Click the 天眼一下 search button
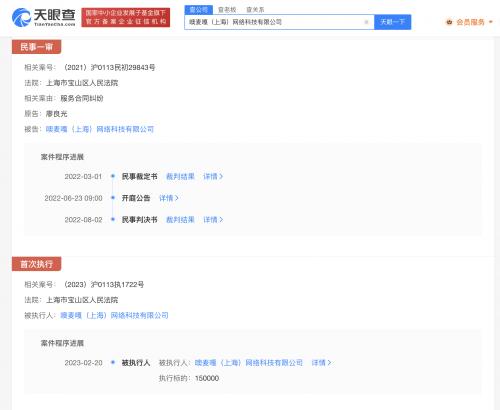Screen dimensions: 500x410 click(392, 22)
